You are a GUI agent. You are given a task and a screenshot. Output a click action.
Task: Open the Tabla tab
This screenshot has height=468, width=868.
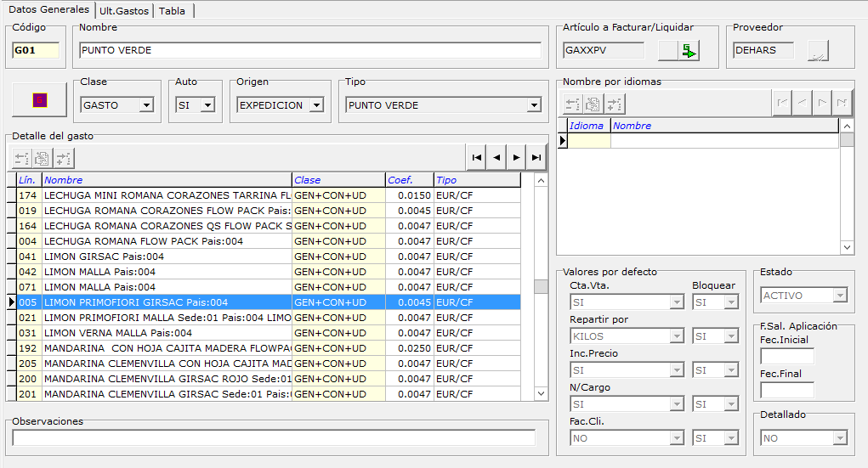[x=173, y=10]
